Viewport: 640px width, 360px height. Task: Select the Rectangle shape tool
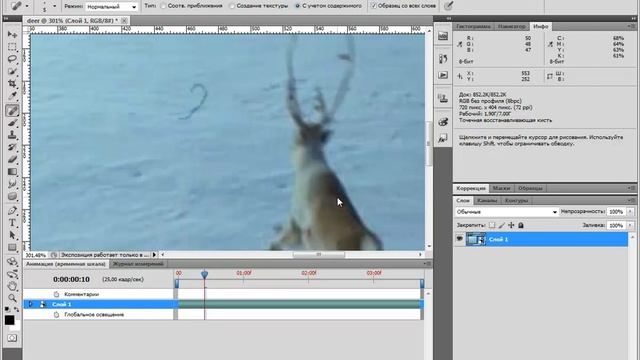pos(12,247)
